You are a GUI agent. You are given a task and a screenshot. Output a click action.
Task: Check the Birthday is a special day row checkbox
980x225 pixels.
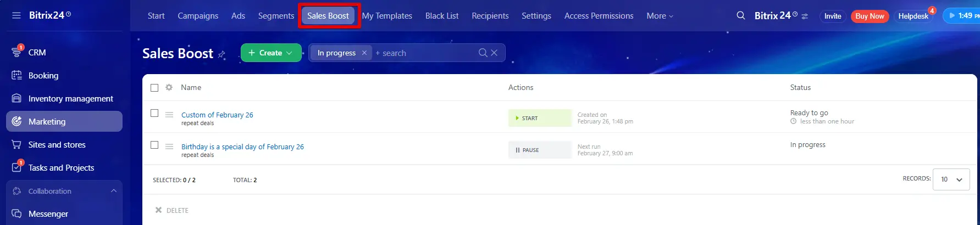[154, 145]
